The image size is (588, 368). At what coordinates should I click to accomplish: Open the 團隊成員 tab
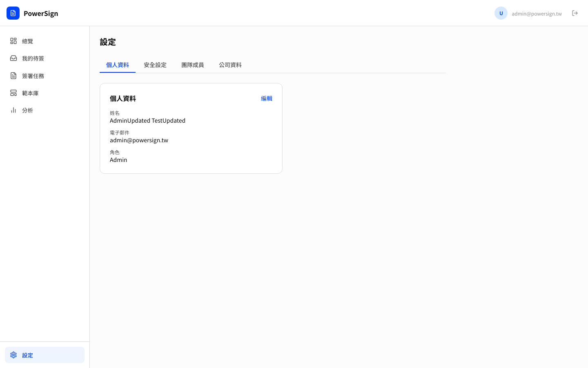[x=193, y=65]
